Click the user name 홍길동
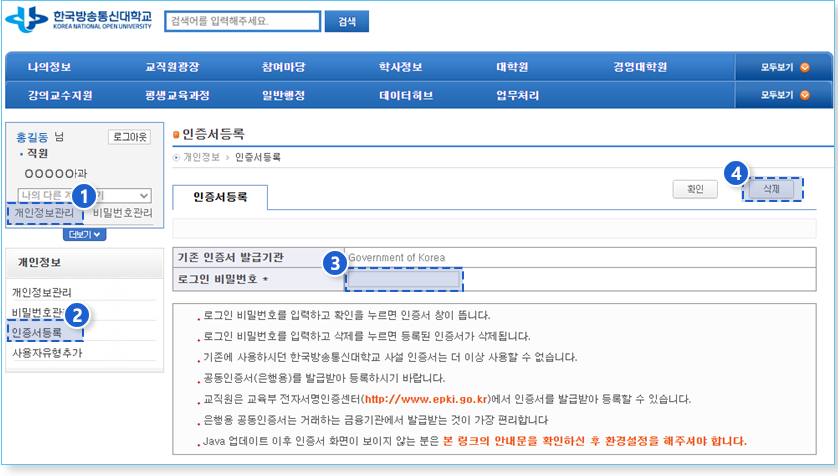Image resolution: width=838 pixels, height=476 pixels. [x=32, y=137]
